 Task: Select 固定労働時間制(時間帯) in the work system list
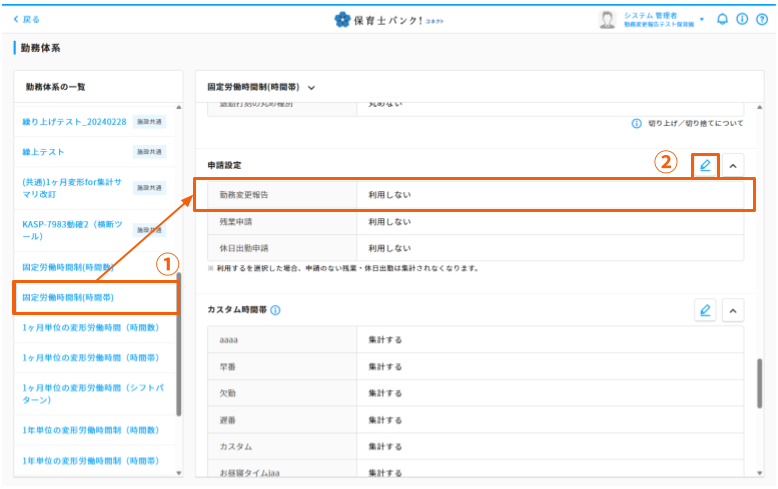tap(68, 298)
